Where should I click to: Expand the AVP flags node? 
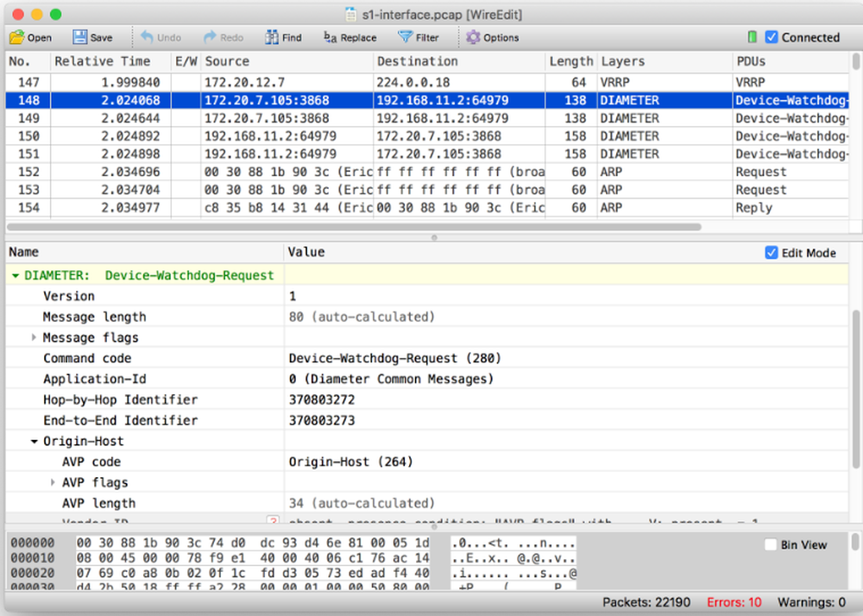coord(53,482)
